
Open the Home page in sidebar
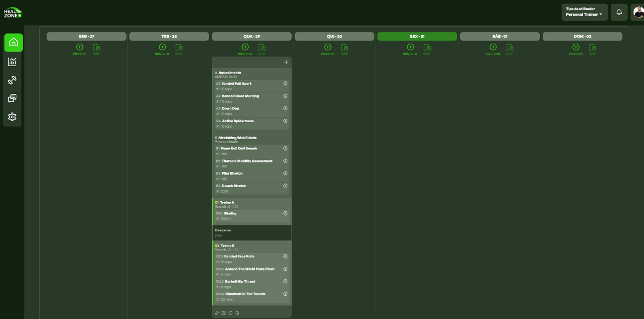point(13,43)
